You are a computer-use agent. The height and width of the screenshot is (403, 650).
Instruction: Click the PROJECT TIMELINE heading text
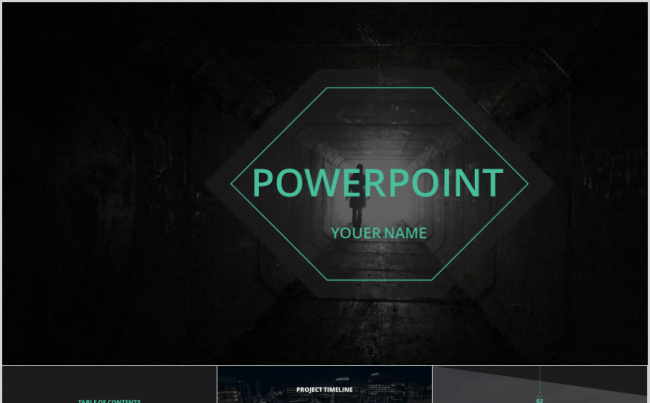(x=325, y=389)
